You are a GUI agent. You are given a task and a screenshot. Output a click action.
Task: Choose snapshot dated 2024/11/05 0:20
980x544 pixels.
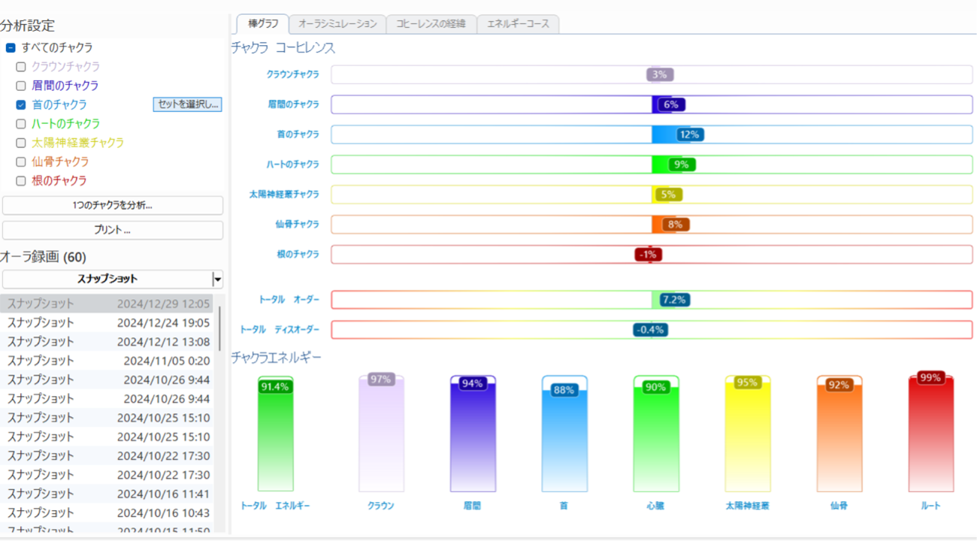(x=109, y=361)
